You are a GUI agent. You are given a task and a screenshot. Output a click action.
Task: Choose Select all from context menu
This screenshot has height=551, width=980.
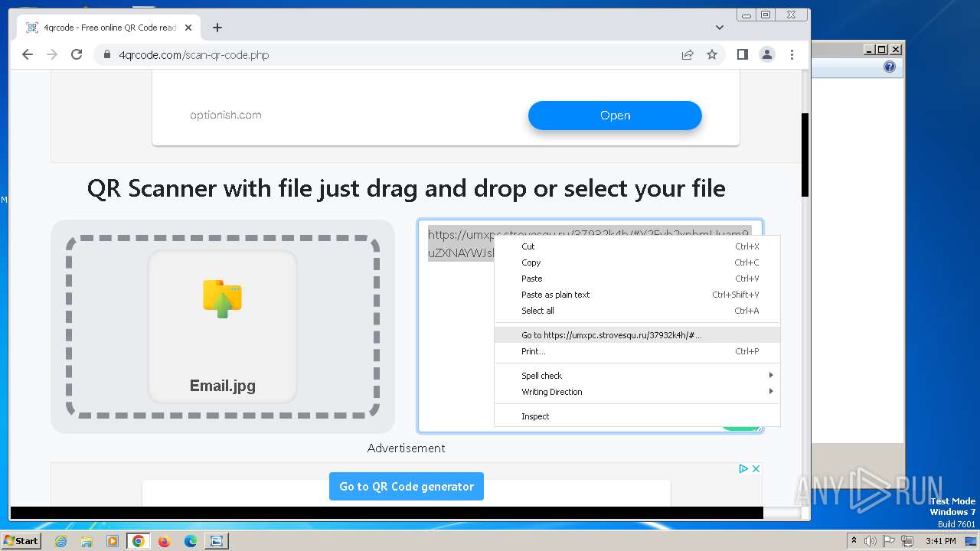pyautogui.click(x=637, y=311)
